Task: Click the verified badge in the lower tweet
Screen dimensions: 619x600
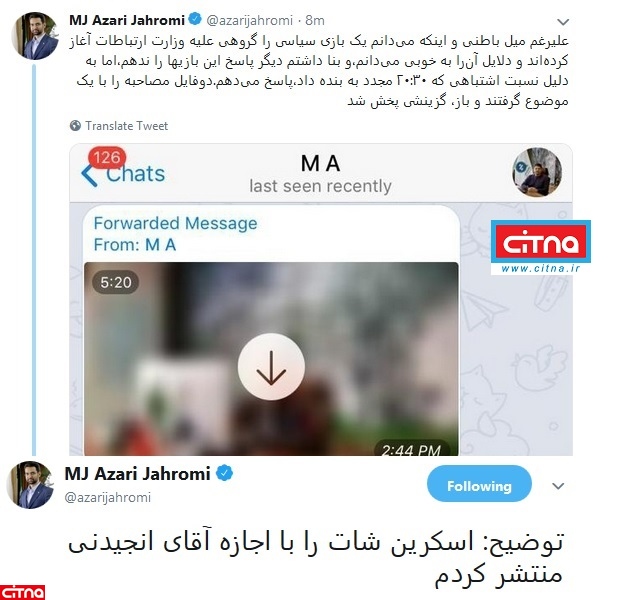Action: (225, 473)
